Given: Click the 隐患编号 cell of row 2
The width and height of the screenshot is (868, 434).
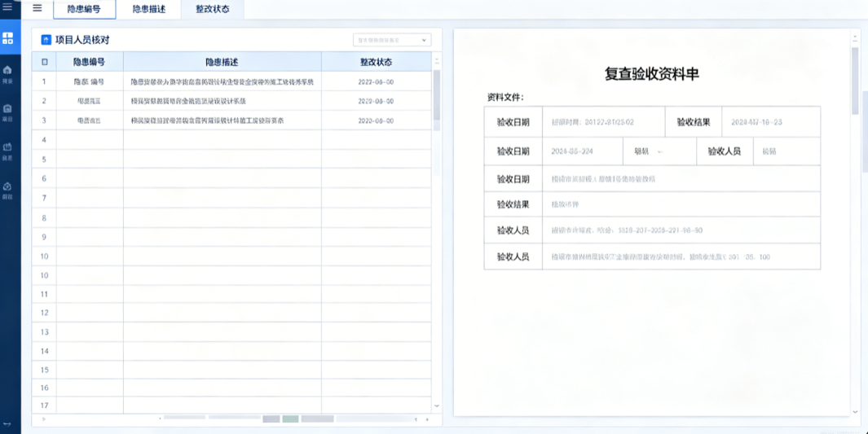Looking at the screenshot, I should pyautogui.click(x=90, y=101).
